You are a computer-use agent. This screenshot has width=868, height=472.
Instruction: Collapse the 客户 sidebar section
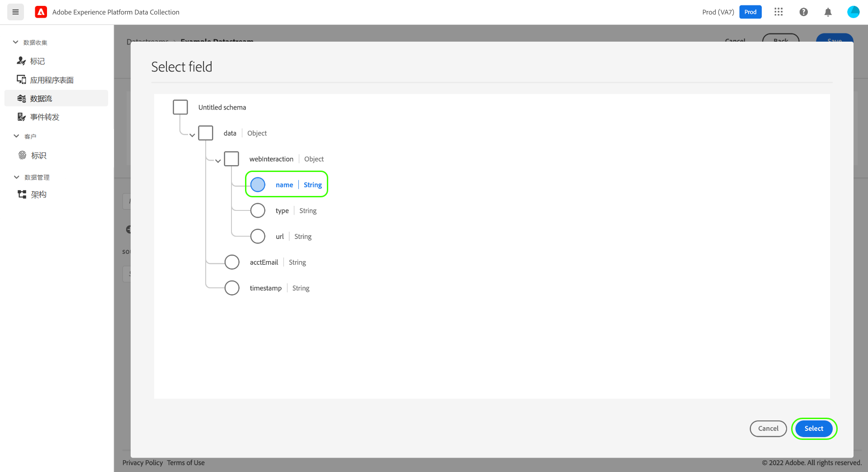click(16, 136)
